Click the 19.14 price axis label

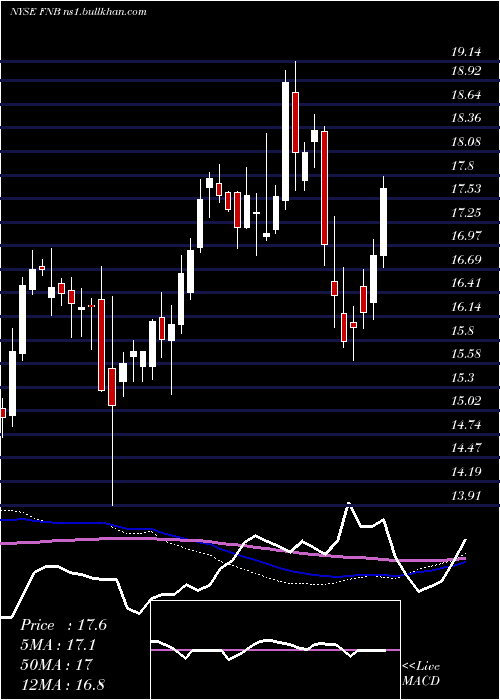pos(466,52)
